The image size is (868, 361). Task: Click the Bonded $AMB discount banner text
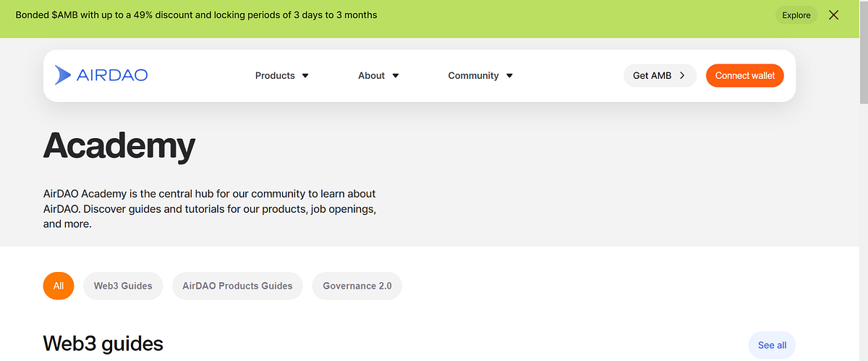coord(196,14)
